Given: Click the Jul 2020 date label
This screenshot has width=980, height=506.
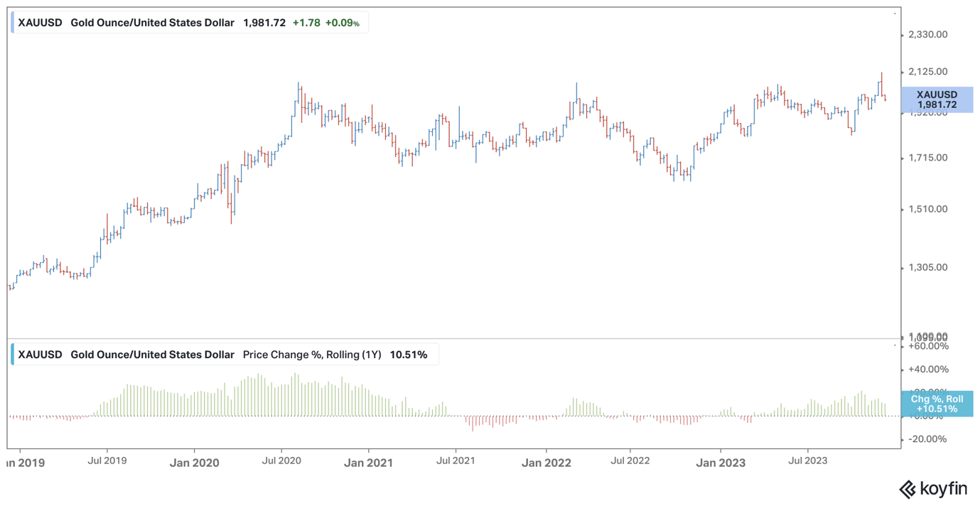Looking at the screenshot, I should [281, 461].
